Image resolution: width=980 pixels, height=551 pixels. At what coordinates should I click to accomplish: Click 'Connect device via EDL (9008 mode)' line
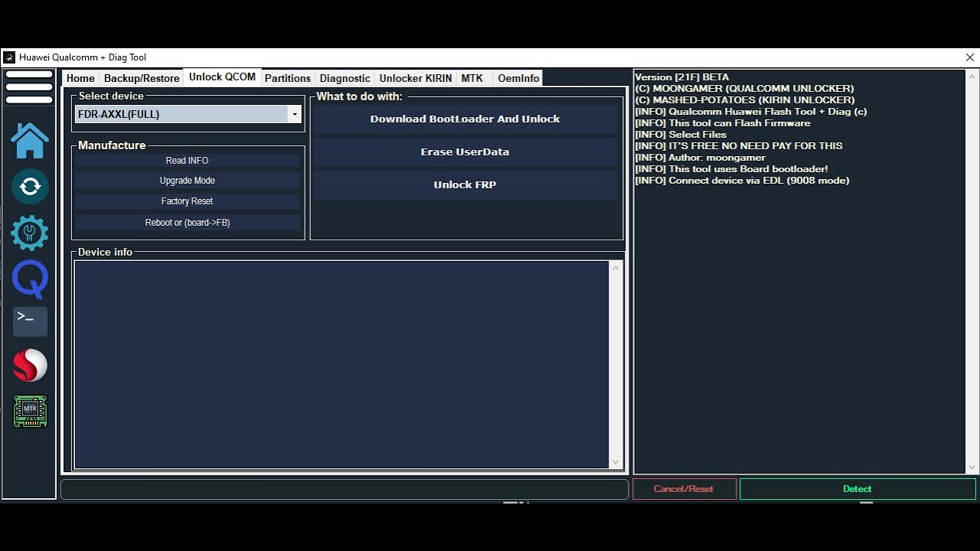[742, 181]
